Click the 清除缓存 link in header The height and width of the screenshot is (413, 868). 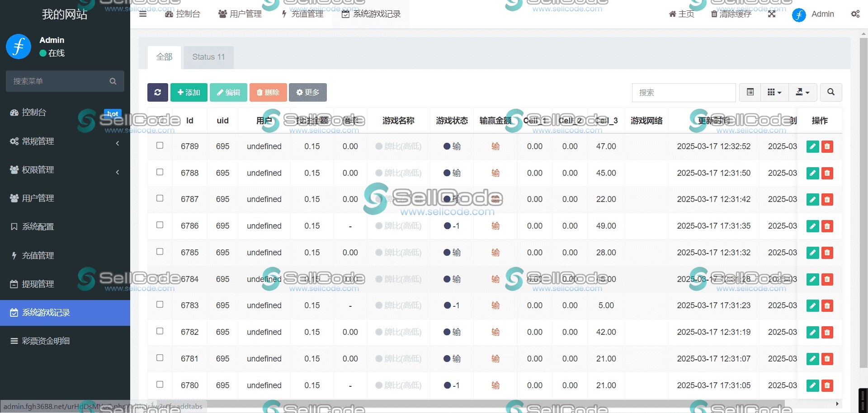click(x=731, y=14)
